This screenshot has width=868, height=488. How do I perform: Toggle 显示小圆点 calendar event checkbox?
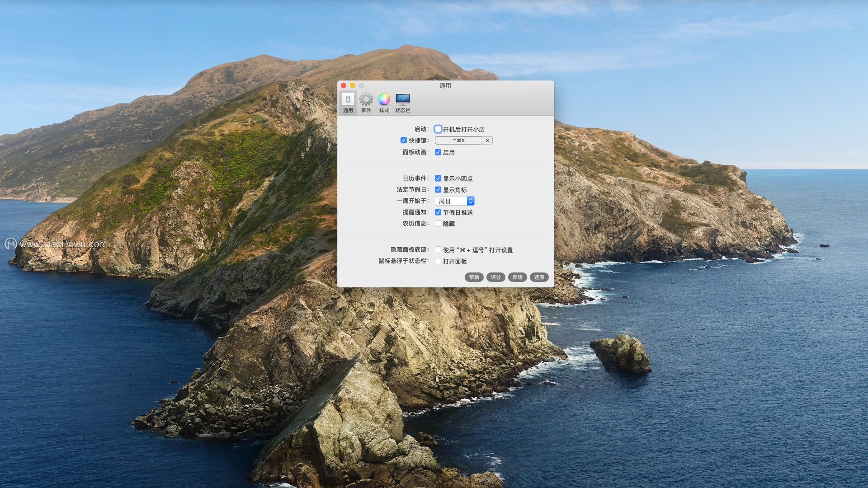(438, 178)
